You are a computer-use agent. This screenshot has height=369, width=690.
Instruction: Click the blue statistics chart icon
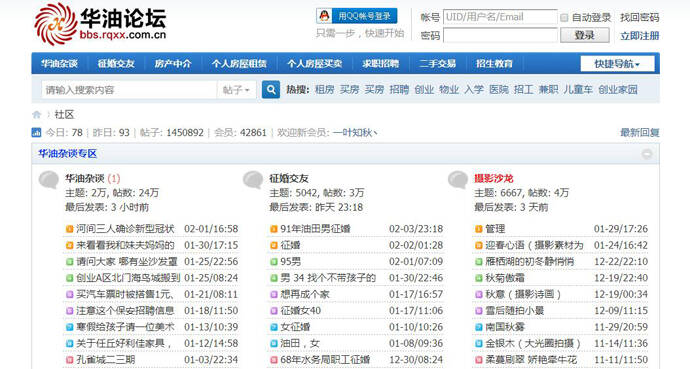pyautogui.click(x=37, y=132)
